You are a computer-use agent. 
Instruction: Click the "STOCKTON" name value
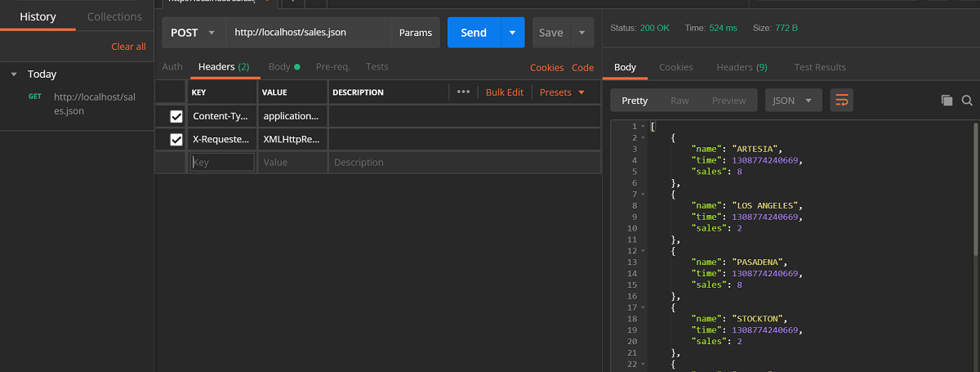tap(759, 318)
